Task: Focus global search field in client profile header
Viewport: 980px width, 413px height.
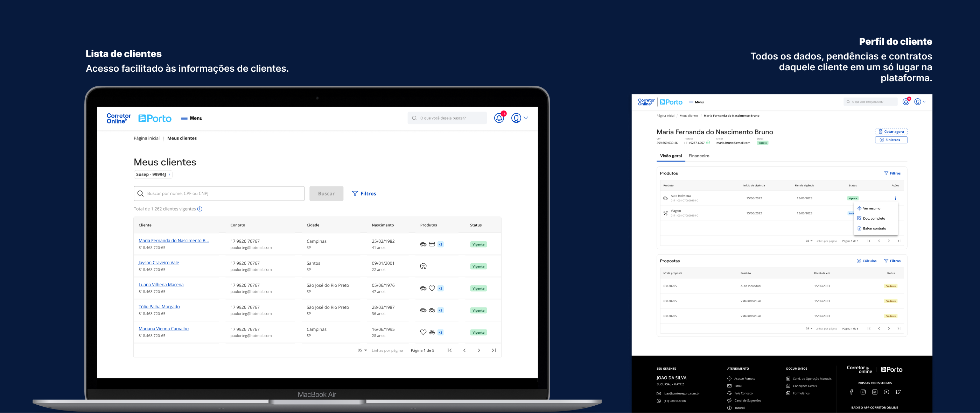Action: tap(870, 102)
